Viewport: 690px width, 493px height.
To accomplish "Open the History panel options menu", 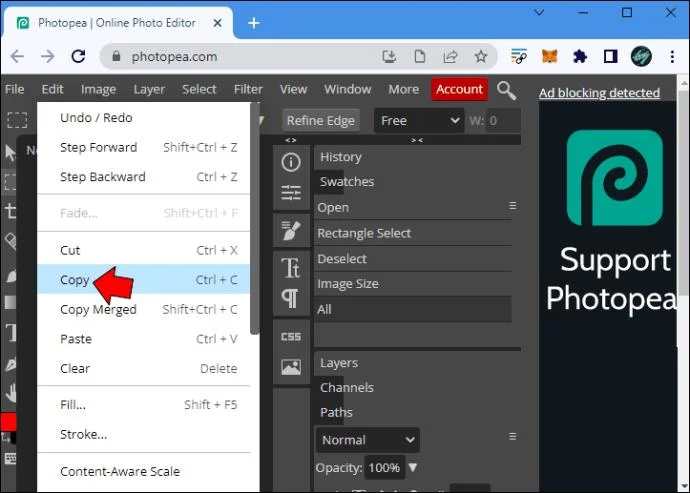I will pos(513,206).
